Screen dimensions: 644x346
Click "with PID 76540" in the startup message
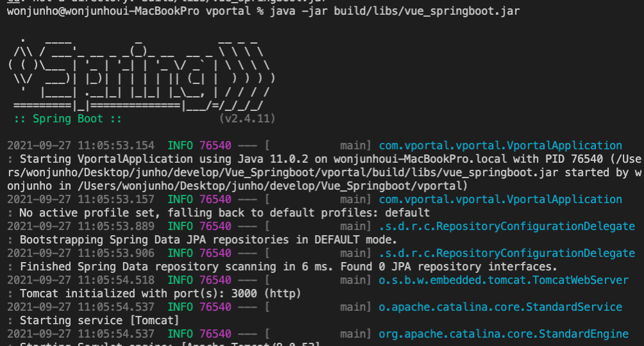point(558,160)
